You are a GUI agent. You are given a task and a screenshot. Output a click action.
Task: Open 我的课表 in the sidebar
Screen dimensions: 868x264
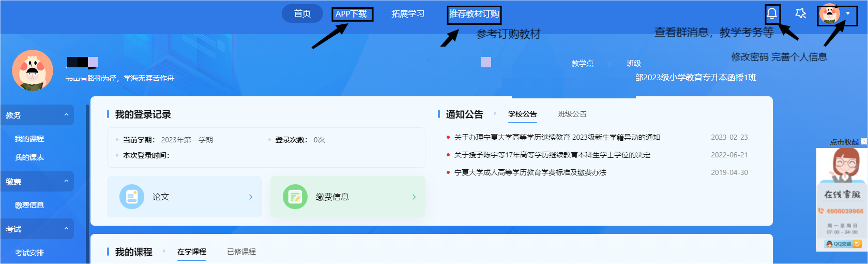coord(29,157)
